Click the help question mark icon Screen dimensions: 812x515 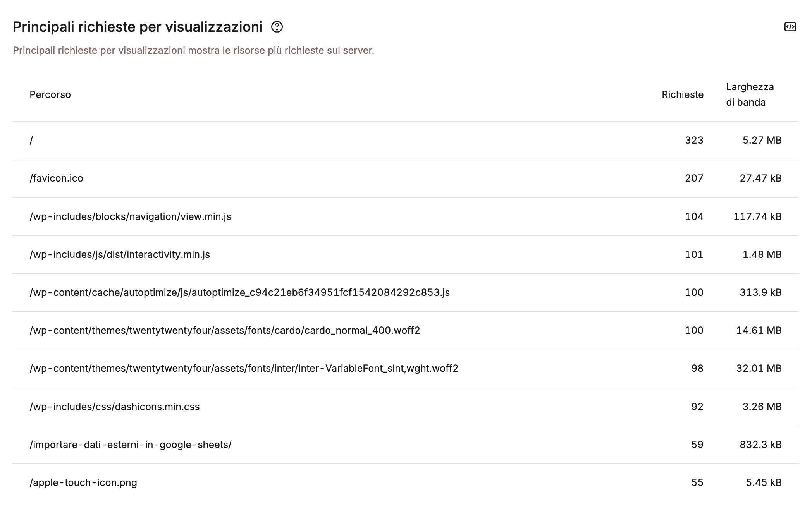(x=277, y=27)
